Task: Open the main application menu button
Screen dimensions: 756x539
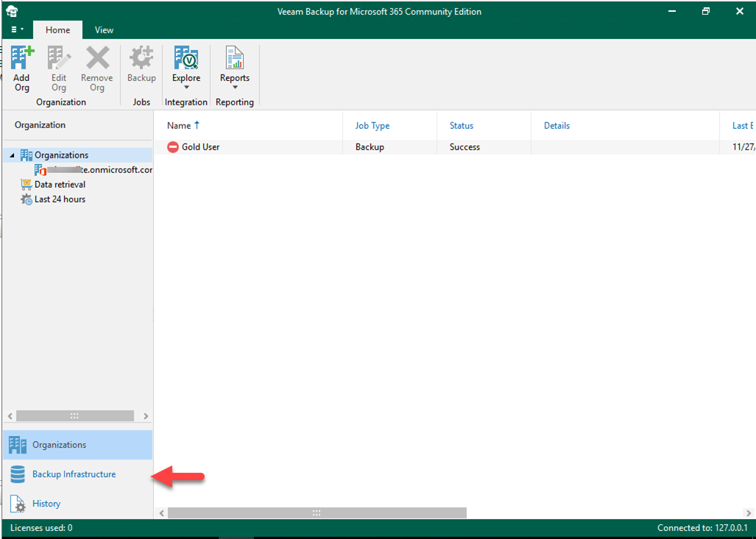Action: click(17, 30)
